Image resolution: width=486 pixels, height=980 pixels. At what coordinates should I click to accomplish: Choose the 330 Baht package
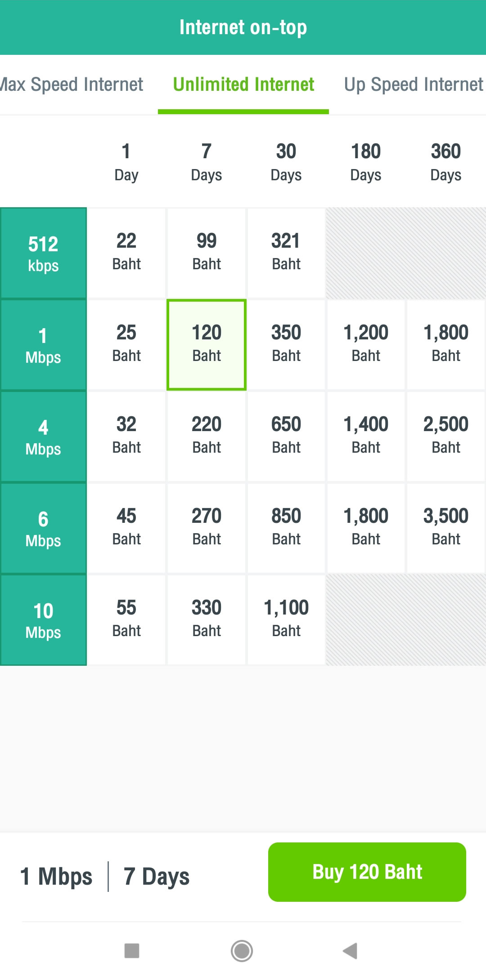click(x=207, y=619)
